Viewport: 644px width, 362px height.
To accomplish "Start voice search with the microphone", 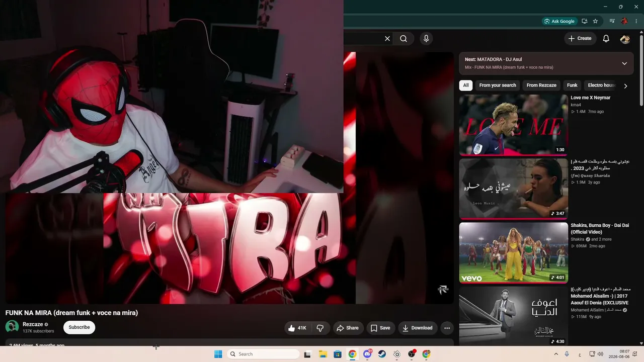I will coord(426,39).
